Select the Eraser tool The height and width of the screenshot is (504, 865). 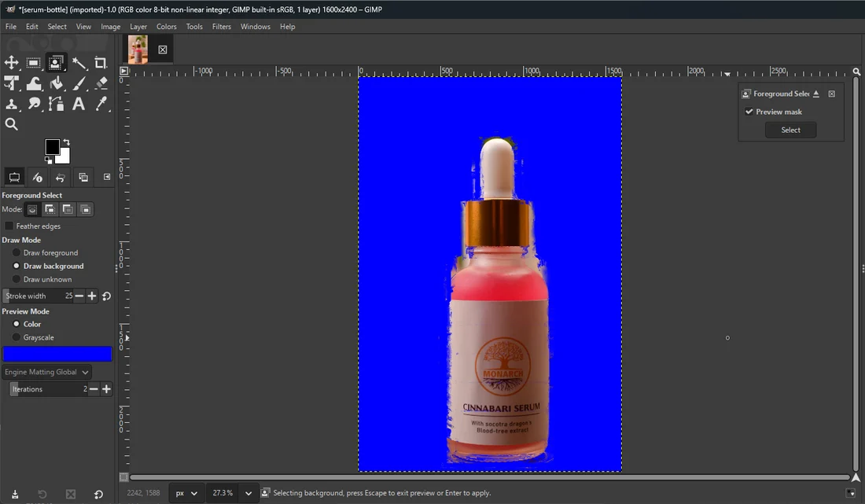point(101,83)
